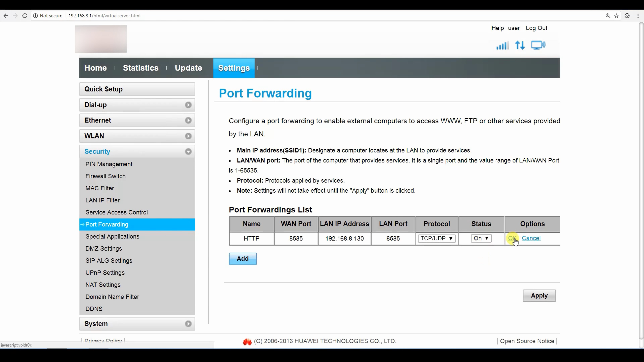Click the browser back arrow

tap(6, 16)
